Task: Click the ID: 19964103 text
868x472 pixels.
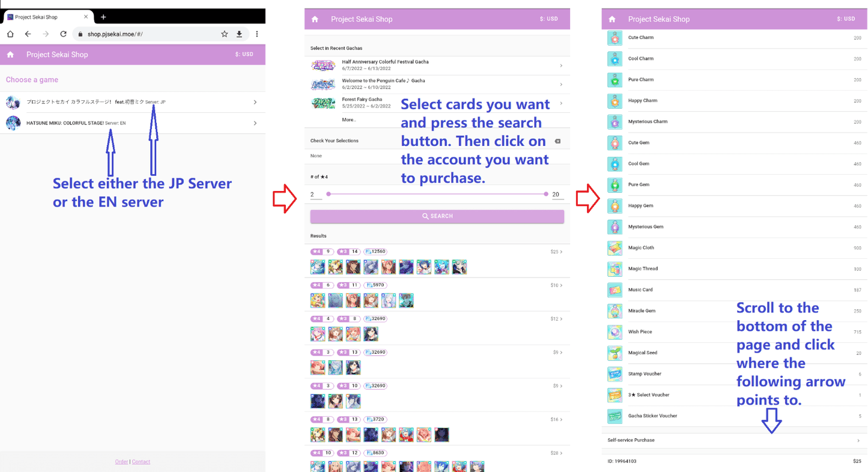Action: click(622, 461)
